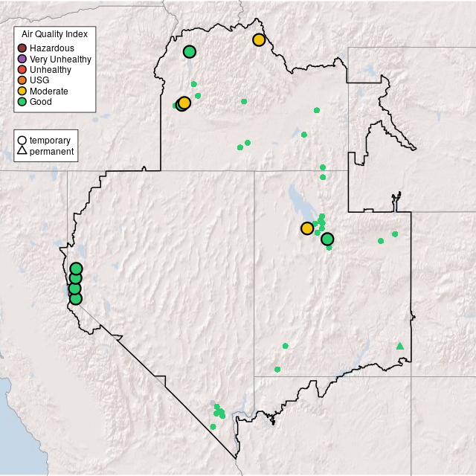Click the Good green legend circle
This screenshot has height=476, width=476.
point(23,101)
